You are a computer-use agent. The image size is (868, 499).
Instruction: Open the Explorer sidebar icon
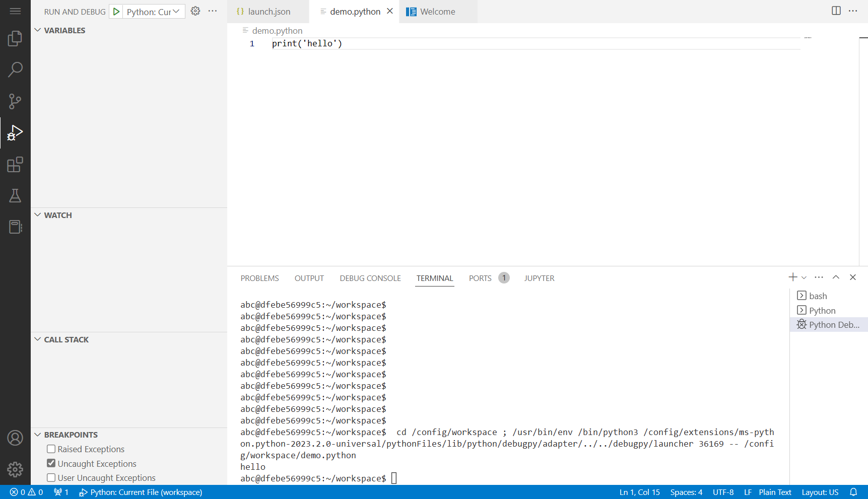click(x=15, y=38)
